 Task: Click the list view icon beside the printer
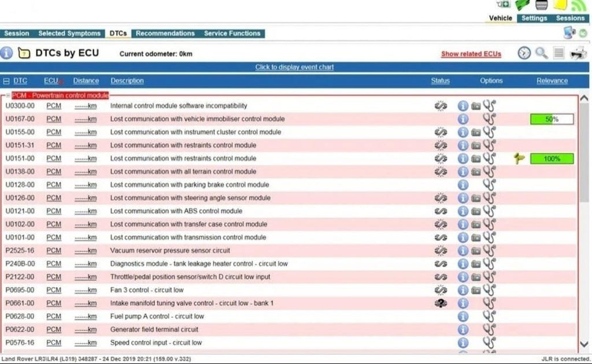click(x=558, y=53)
